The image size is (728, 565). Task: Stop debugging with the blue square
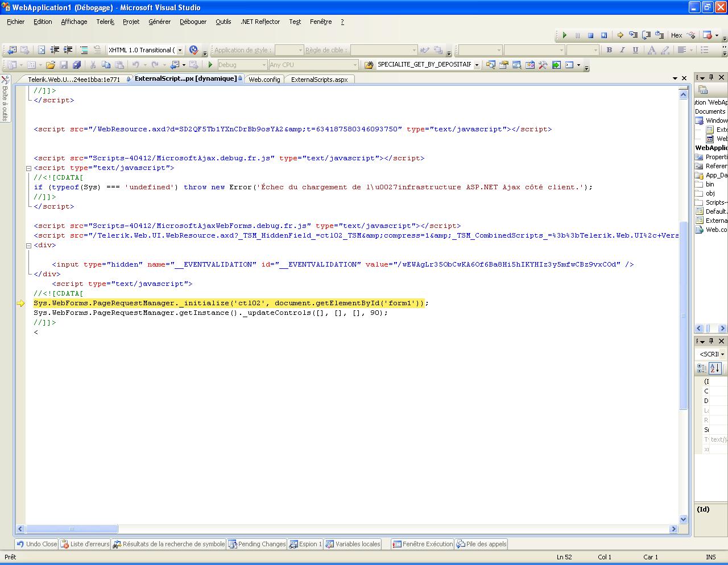tap(591, 35)
